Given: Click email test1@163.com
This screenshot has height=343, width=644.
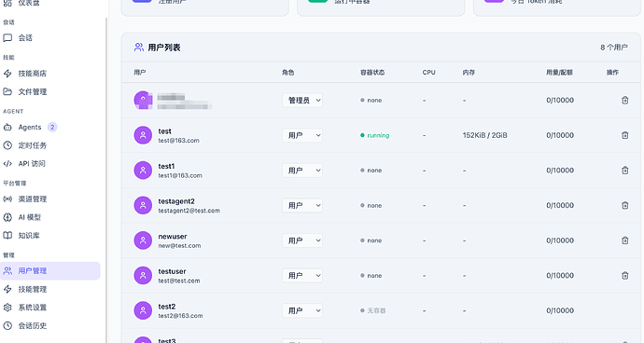Looking at the screenshot, I should click(x=180, y=175).
